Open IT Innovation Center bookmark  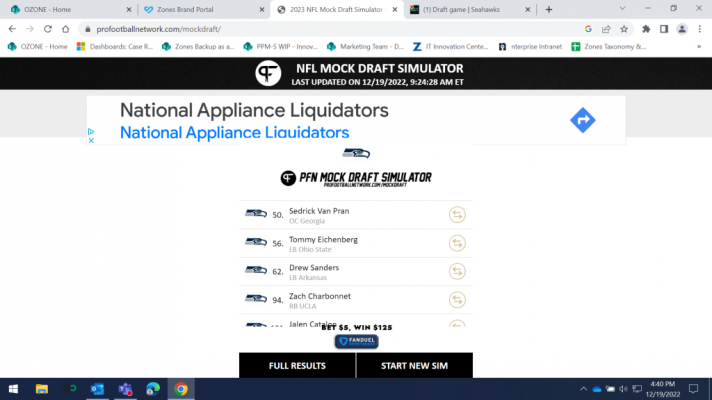pyautogui.click(x=451, y=46)
